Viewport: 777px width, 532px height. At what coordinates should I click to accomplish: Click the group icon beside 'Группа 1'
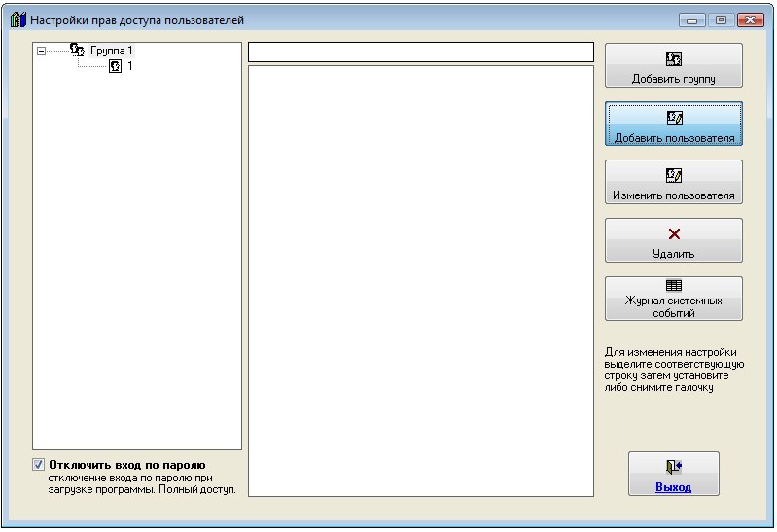[77, 50]
